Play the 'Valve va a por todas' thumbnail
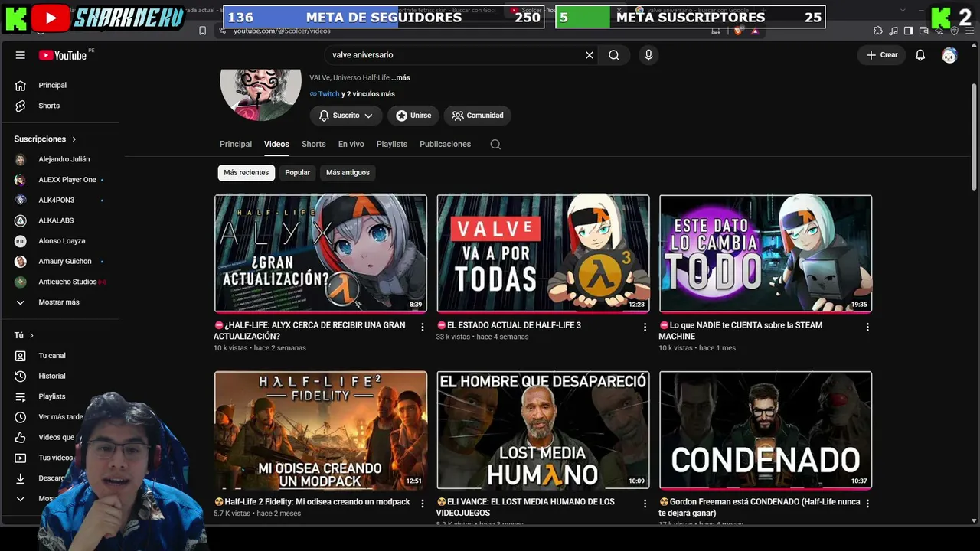Screen dimensions: 980x551 click(x=543, y=253)
